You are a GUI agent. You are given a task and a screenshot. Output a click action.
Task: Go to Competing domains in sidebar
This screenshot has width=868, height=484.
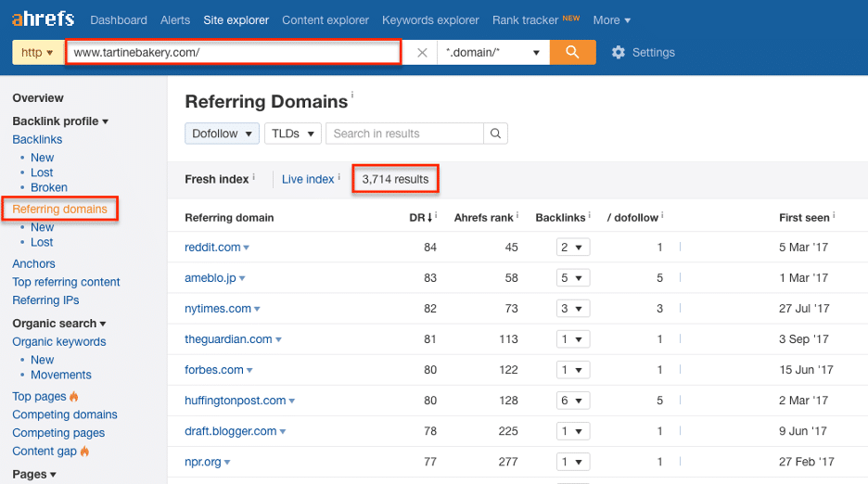65,414
